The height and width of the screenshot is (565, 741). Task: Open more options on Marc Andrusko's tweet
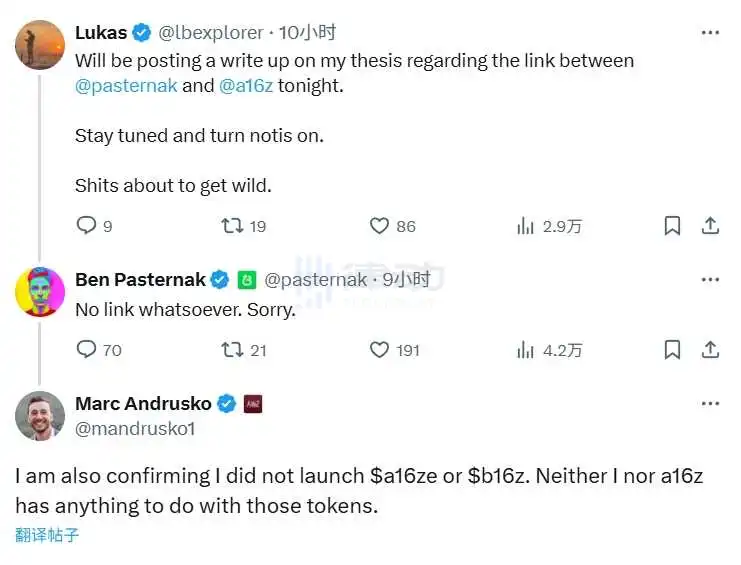[x=710, y=403]
